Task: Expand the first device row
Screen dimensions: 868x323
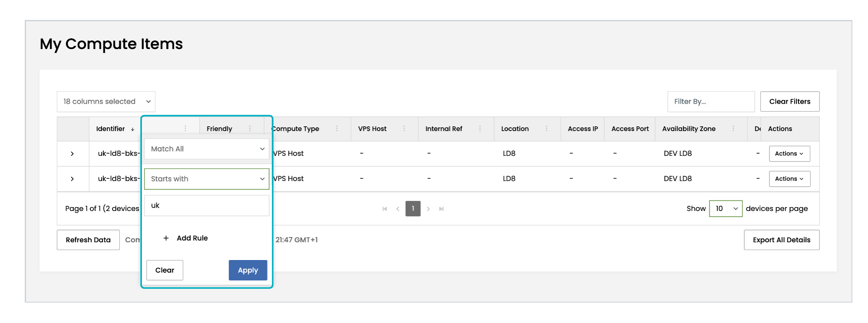Action: pos(72,154)
